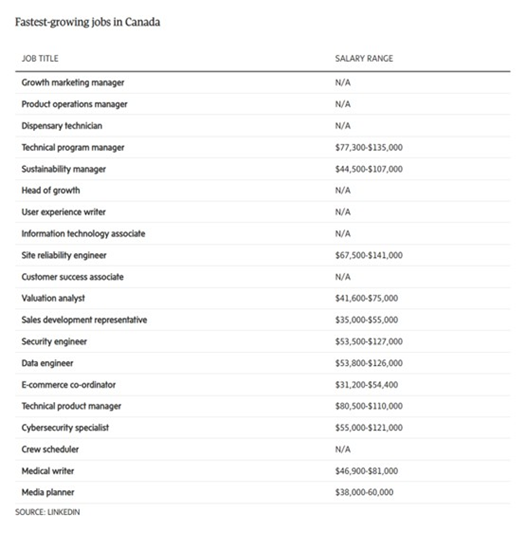Click the Dispensary technician entry
The height and width of the screenshot is (533, 525).
(x=62, y=126)
